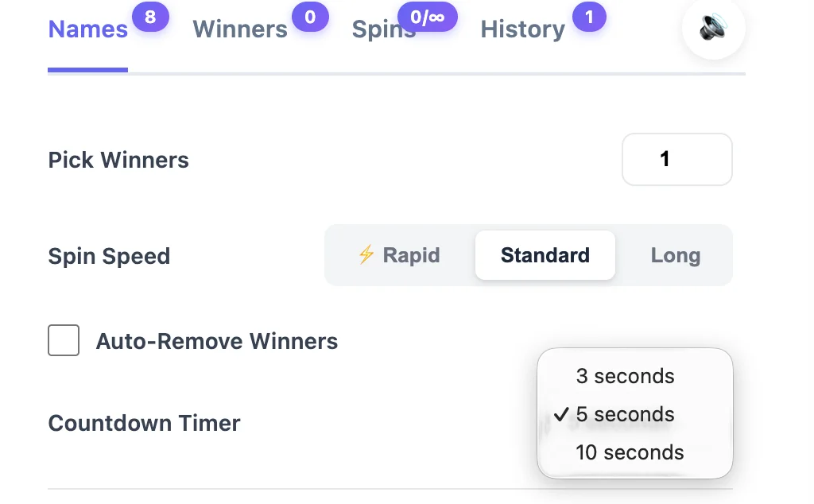Select 5 seconds in the timer dropdown

626,414
